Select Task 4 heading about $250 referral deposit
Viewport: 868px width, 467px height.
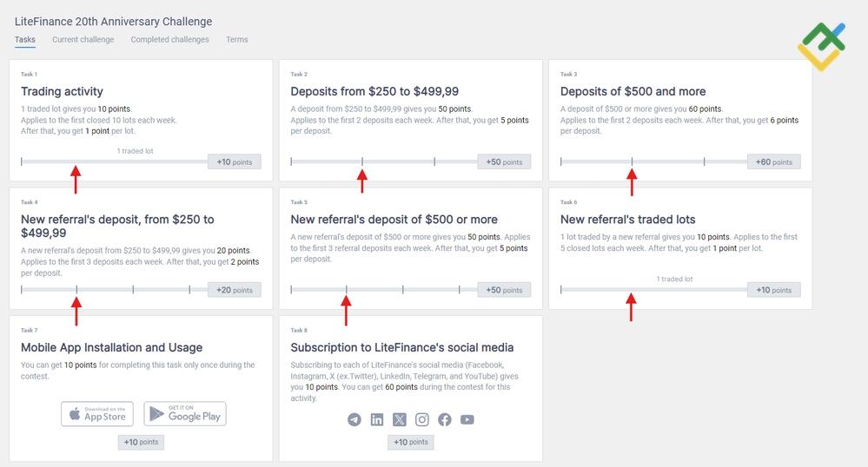[117, 227]
